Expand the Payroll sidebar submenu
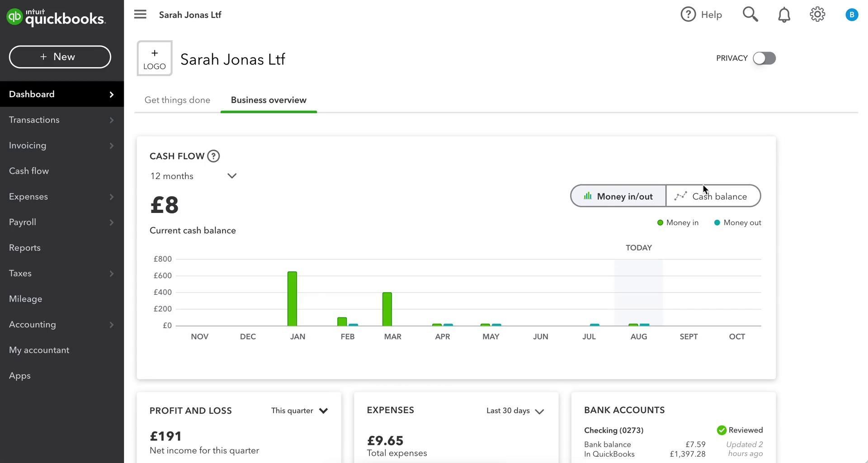The height and width of the screenshot is (463, 868). (111, 222)
